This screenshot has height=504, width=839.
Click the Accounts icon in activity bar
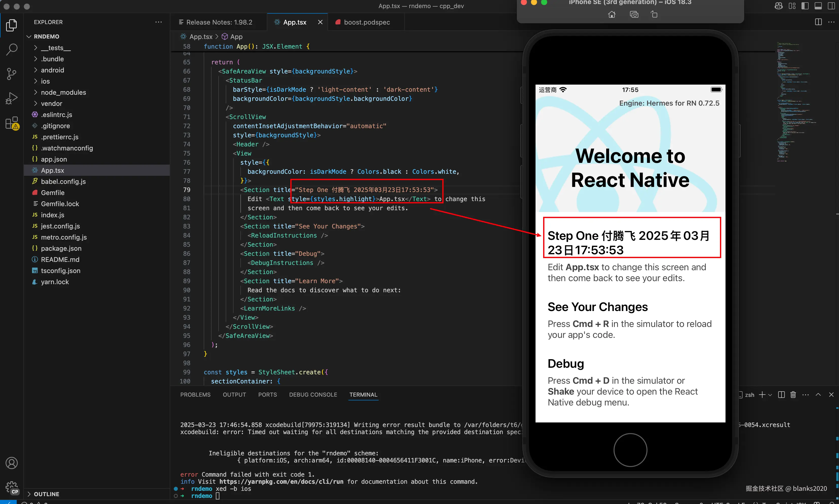coord(12,463)
